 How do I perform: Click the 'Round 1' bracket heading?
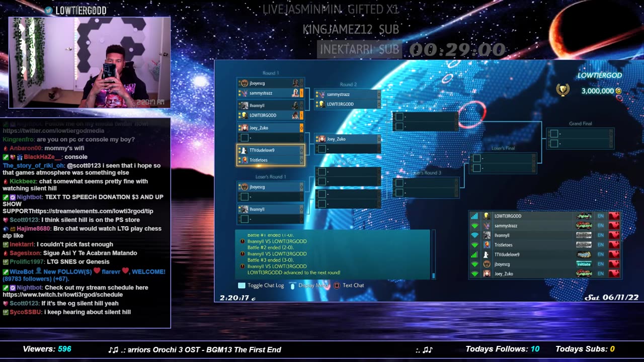(271, 73)
